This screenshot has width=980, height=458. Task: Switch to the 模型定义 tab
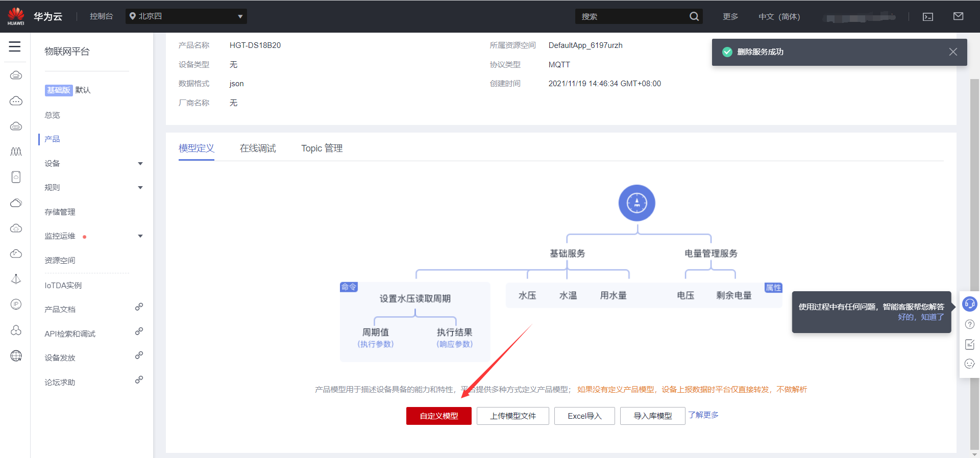point(197,148)
